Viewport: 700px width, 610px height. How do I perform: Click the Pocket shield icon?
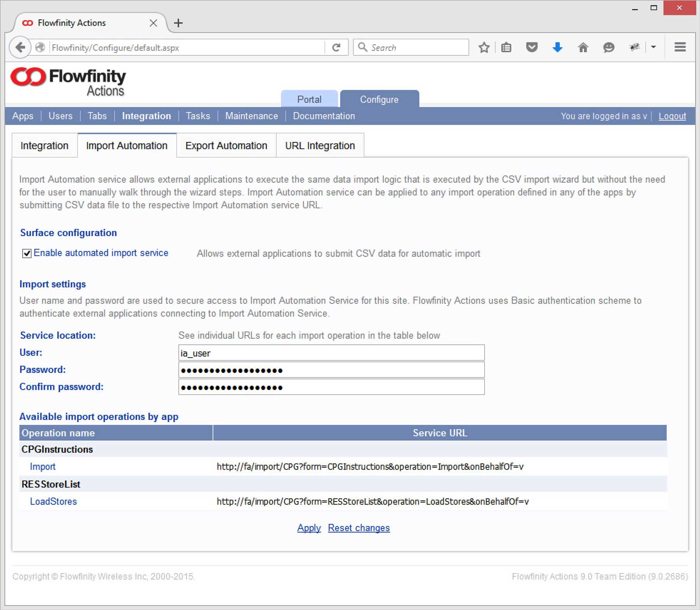pos(532,47)
